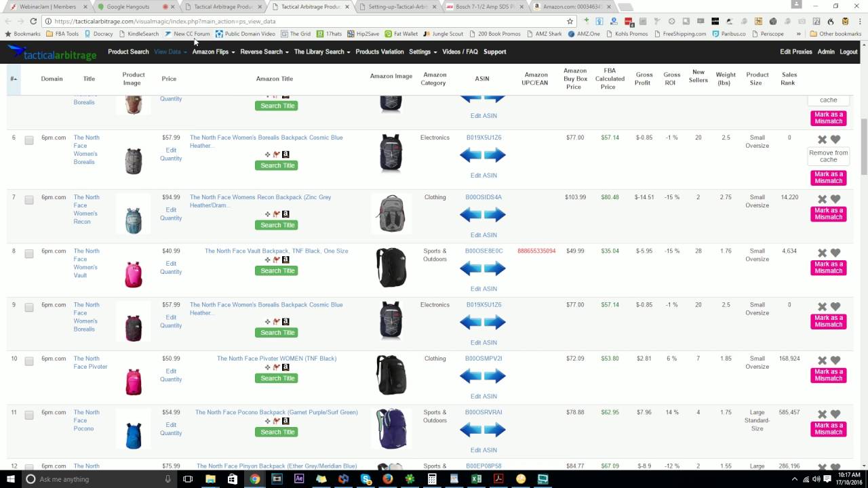Tick the checkbox for row 9

click(29, 307)
